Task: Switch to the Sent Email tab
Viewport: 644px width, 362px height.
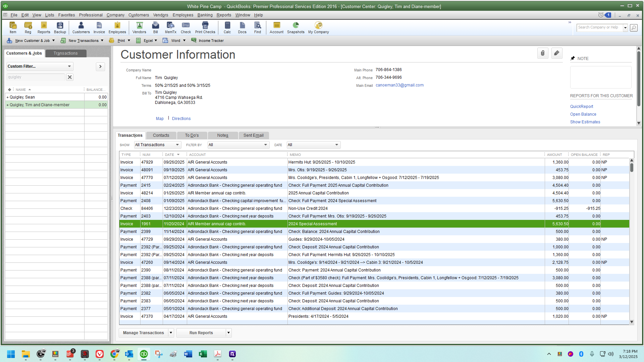Action: click(x=254, y=135)
